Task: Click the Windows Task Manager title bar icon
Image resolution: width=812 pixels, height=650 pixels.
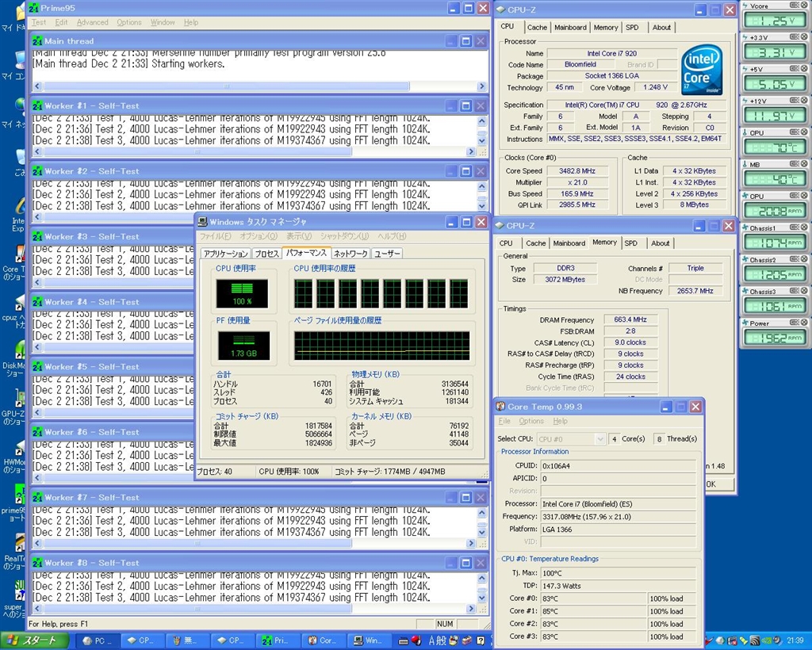Action: click(202, 222)
